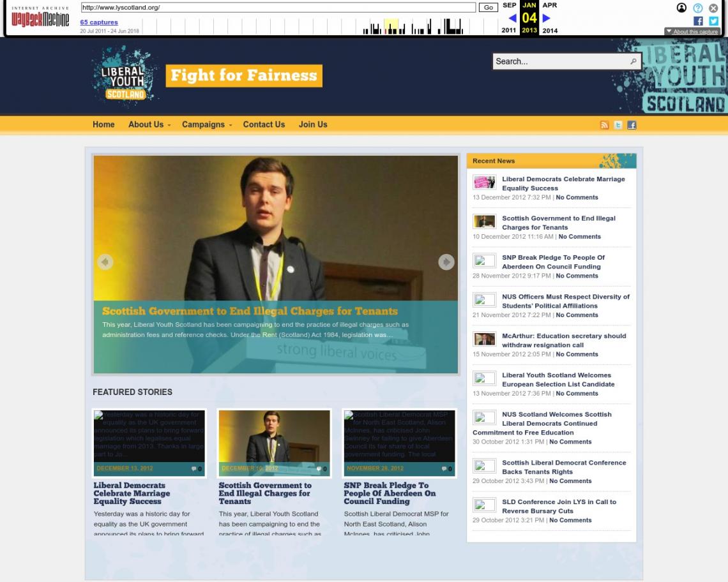
Task: Open the 65 captures link
Action: tap(99, 22)
